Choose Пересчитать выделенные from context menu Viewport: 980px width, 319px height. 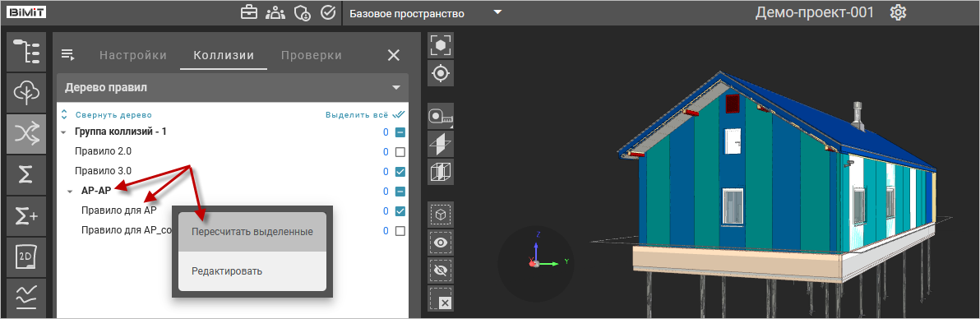pyautogui.click(x=252, y=231)
